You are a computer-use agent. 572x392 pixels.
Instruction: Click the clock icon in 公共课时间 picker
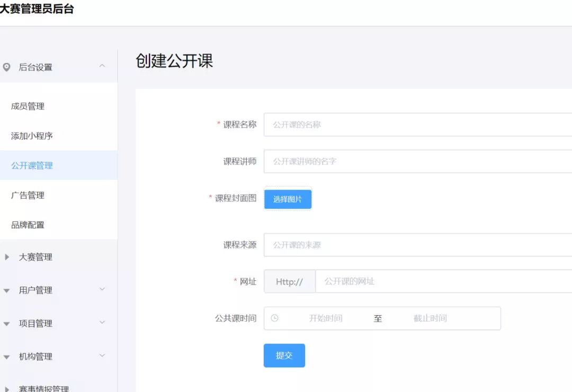[274, 318]
